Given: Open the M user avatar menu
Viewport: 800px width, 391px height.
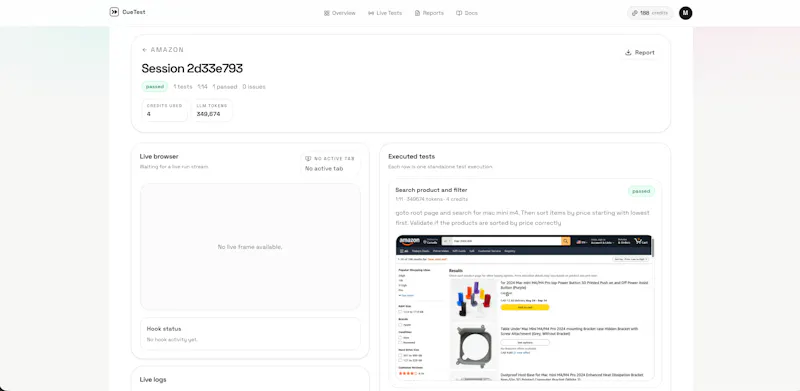Looking at the screenshot, I should (686, 13).
